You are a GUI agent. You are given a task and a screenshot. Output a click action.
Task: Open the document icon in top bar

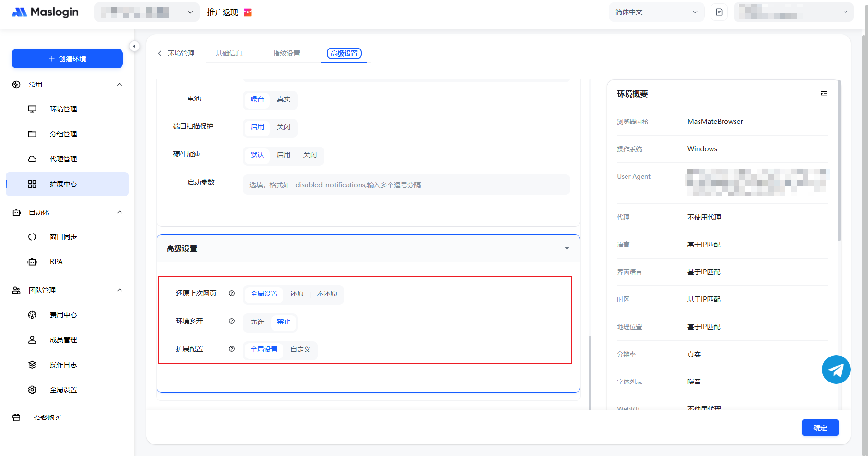pyautogui.click(x=719, y=12)
